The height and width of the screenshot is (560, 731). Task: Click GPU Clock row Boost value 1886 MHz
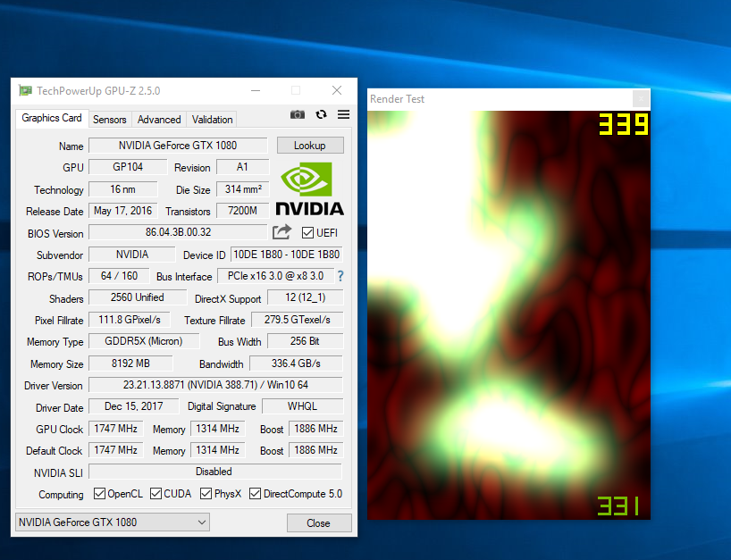[316, 429]
